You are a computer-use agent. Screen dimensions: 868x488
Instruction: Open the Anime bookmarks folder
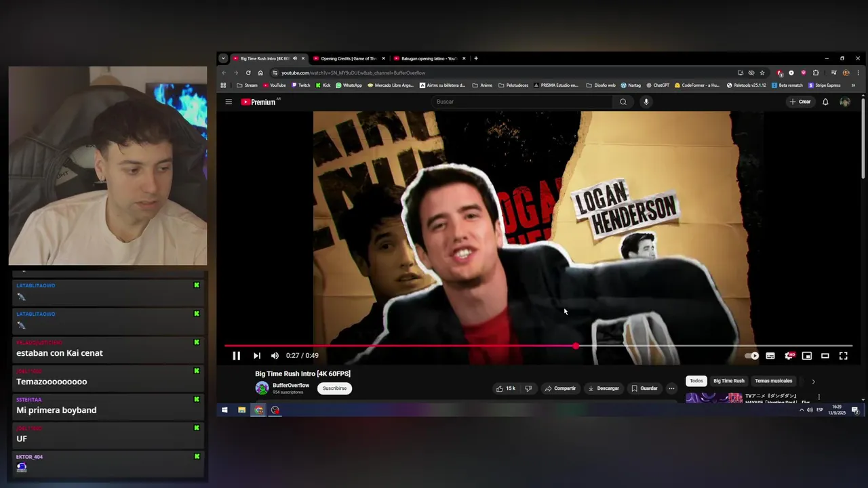coord(481,85)
